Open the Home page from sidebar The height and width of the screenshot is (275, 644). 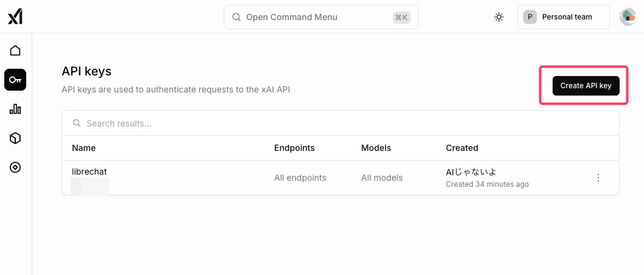[15, 50]
